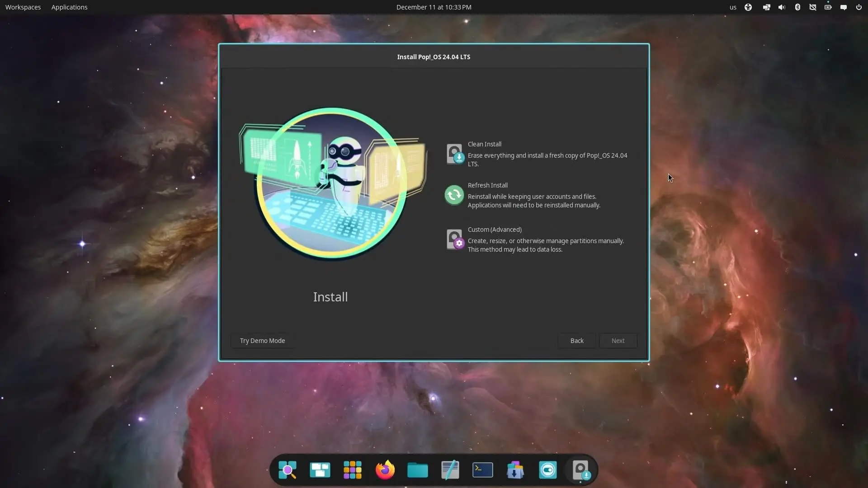Image resolution: width=868 pixels, height=488 pixels.
Task: Click the Try Demo Mode button
Action: (262, 341)
